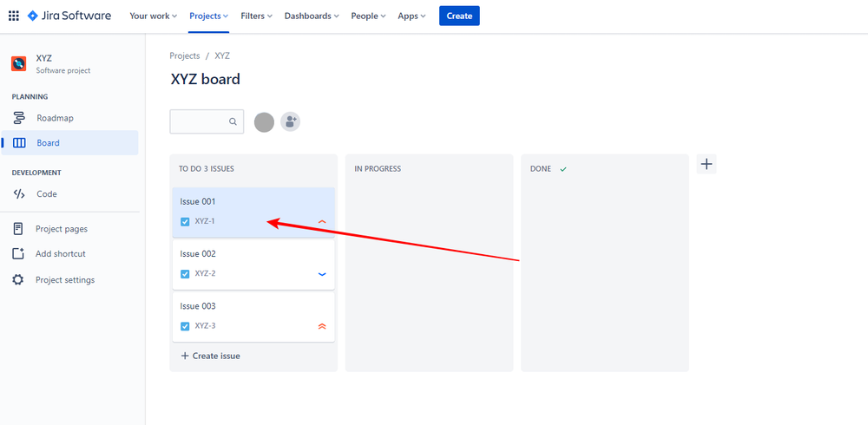
Task: Open the Issue 003 card
Action: pyautogui.click(x=253, y=317)
